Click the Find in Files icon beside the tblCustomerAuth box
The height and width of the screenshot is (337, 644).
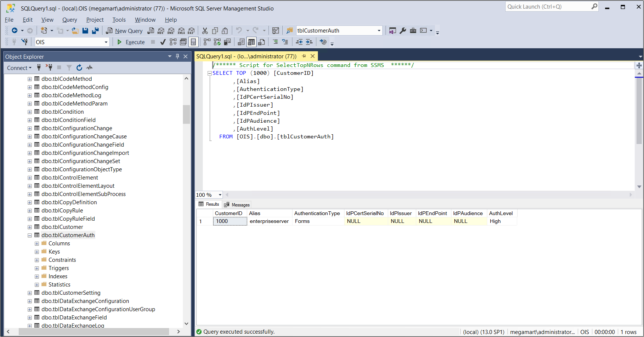click(289, 31)
